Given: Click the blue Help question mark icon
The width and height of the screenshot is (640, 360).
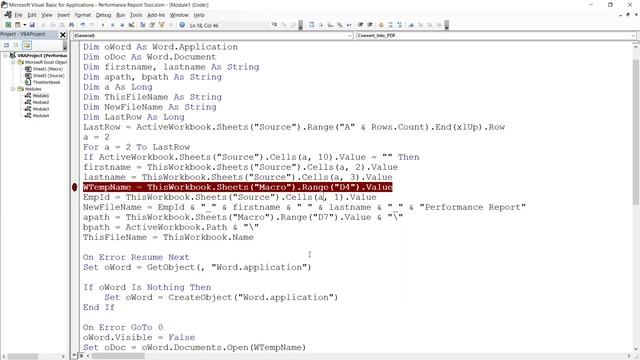Looking at the screenshot, I should tap(182, 25).
